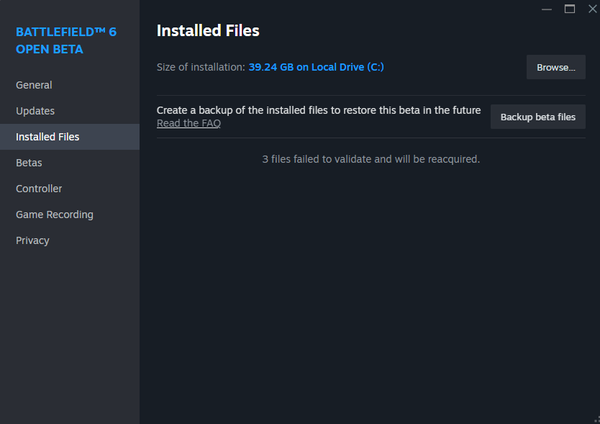600x424 pixels.
Task: Click the Create a backup description text
Action: 318,110
